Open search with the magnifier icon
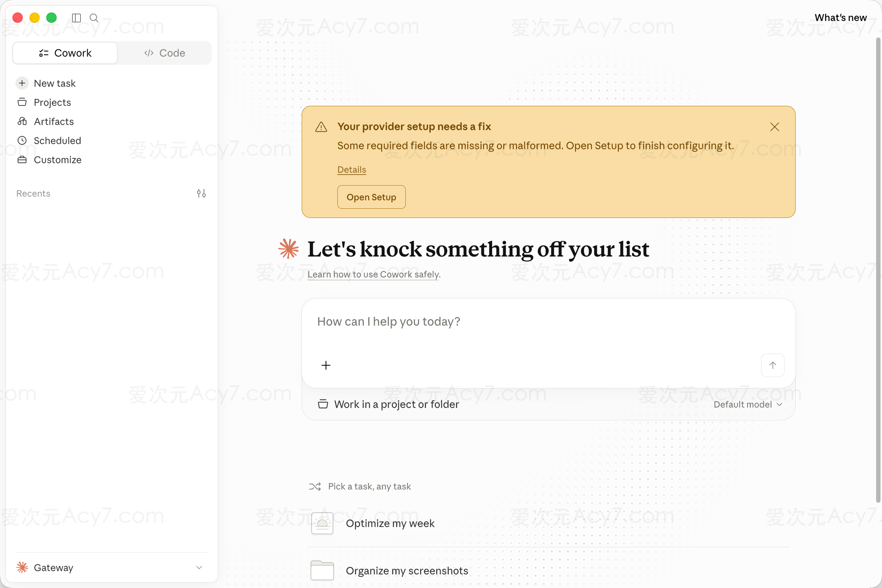Image resolution: width=882 pixels, height=588 pixels. [94, 18]
